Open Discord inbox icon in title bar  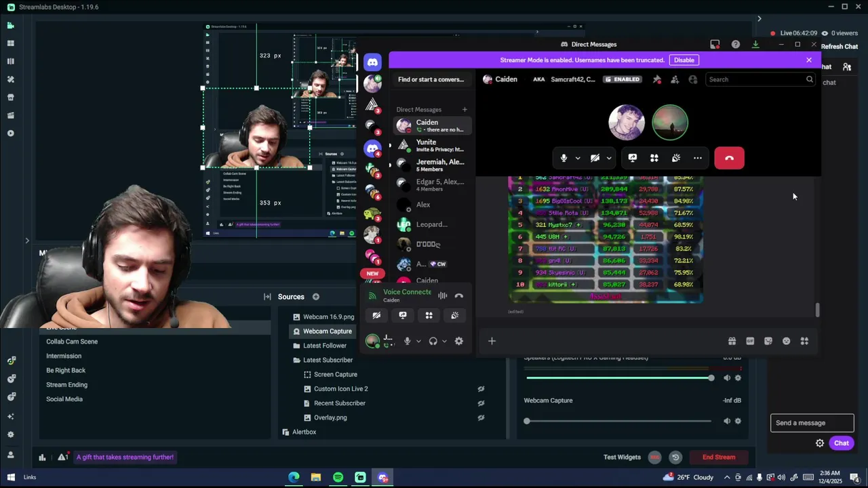pos(715,45)
